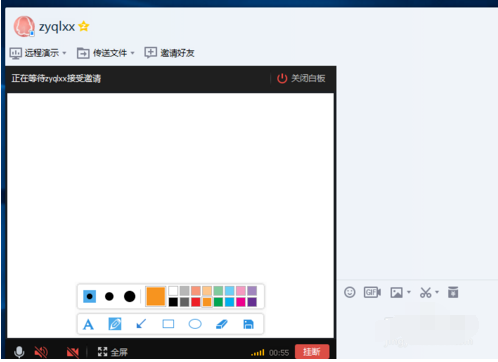Expand the screenshot scissors dropdown arrow

[x=437, y=292]
